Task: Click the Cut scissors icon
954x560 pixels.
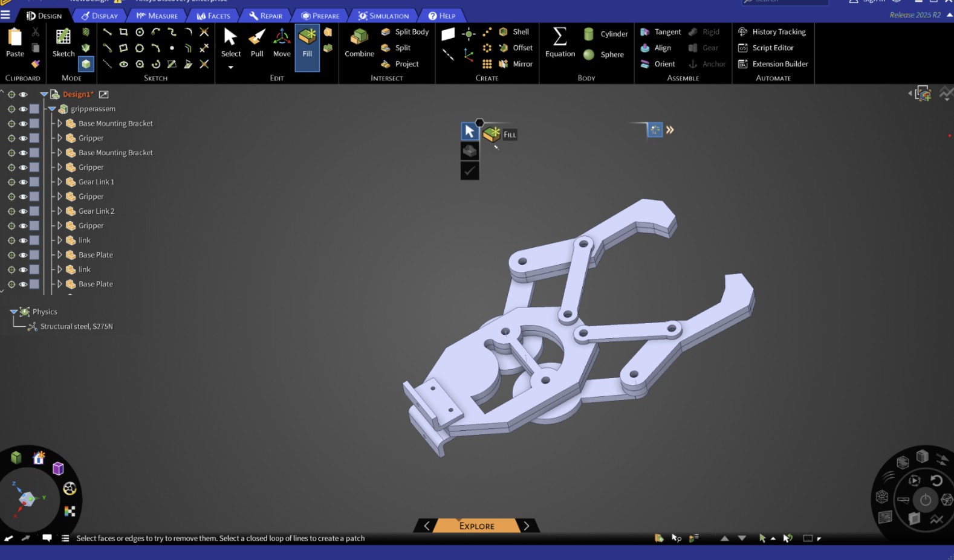Action: pos(36,32)
